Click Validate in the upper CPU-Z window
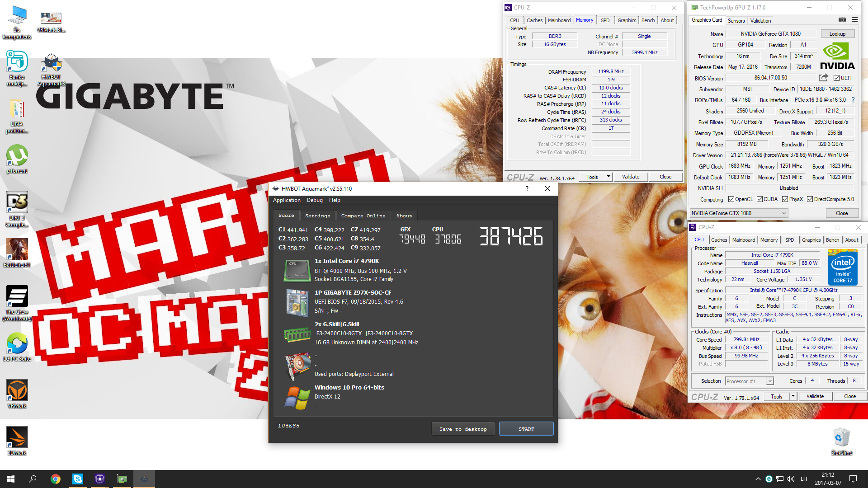The height and width of the screenshot is (488, 868). point(631,177)
